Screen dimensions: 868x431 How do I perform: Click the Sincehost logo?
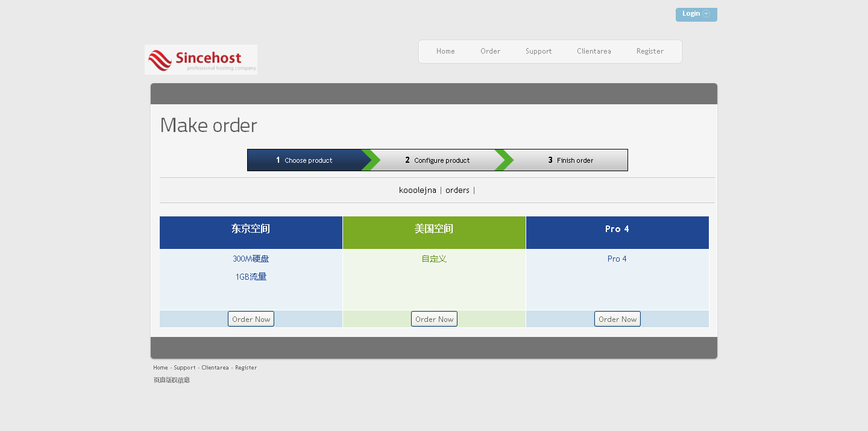click(x=201, y=60)
